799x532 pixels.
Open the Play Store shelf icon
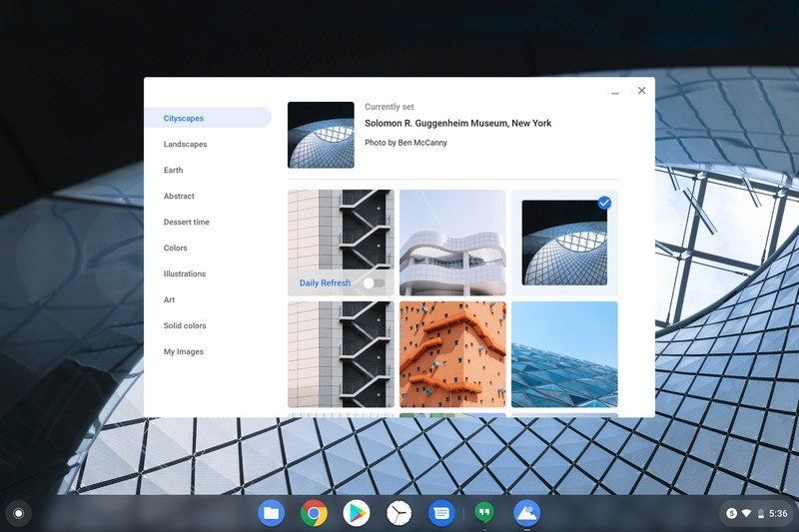357,513
